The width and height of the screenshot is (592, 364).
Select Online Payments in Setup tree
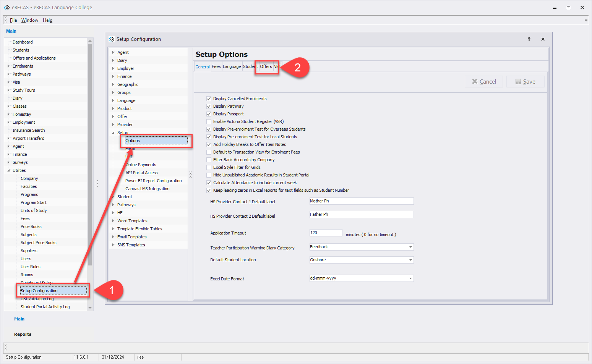pyautogui.click(x=141, y=165)
